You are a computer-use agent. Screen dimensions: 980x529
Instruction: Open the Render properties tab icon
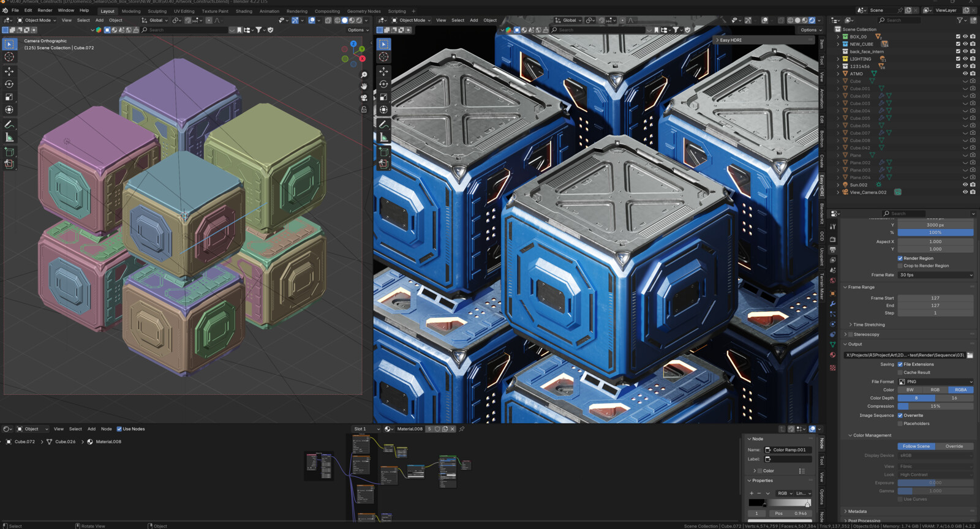click(x=833, y=239)
